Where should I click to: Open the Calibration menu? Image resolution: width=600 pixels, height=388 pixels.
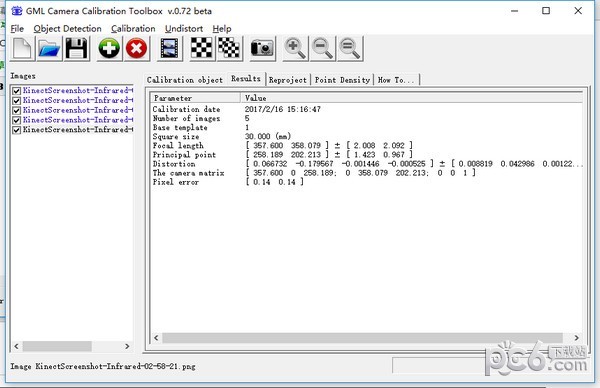pos(133,29)
